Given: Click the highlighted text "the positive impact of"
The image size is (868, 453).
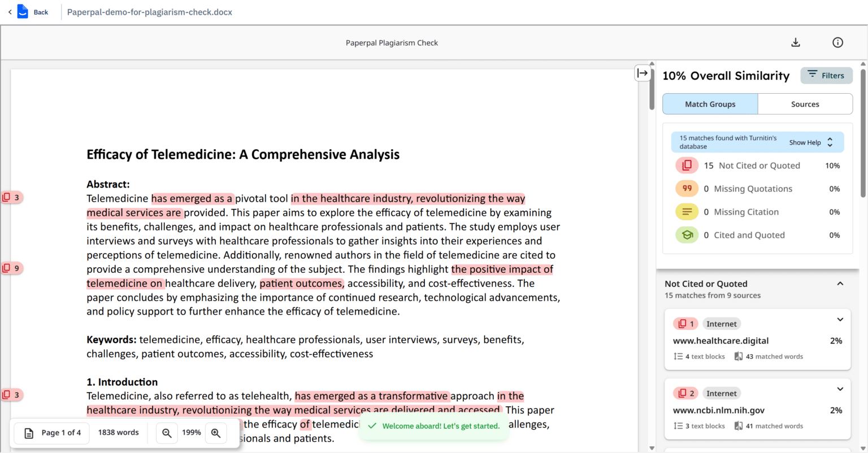Looking at the screenshot, I should click(502, 269).
